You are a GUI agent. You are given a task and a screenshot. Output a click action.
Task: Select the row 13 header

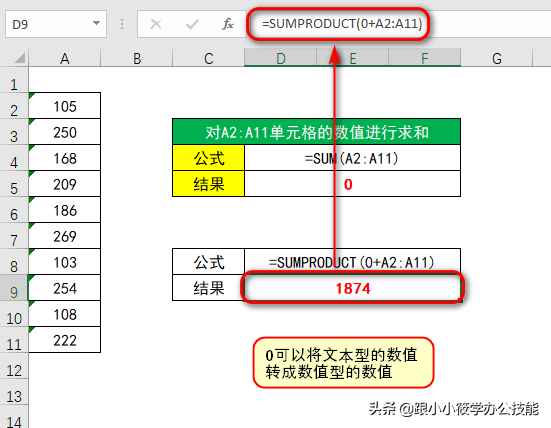coord(14,392)
